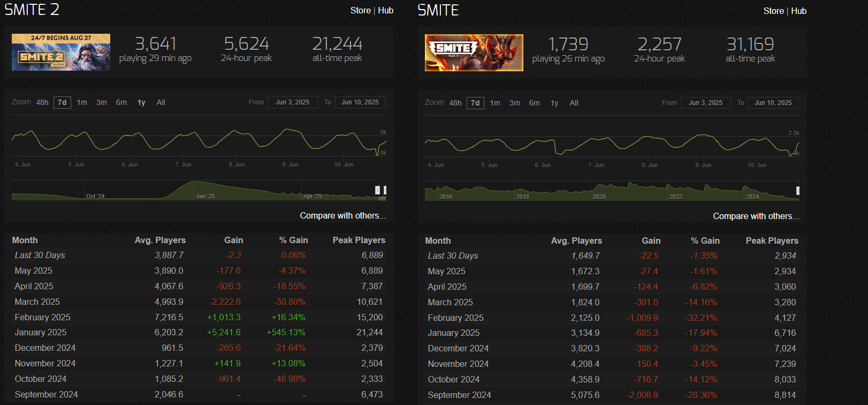Select December 2024 row in SMITE 2 table
Viewport: 868px width, 405px height.
tap(199, 348)
